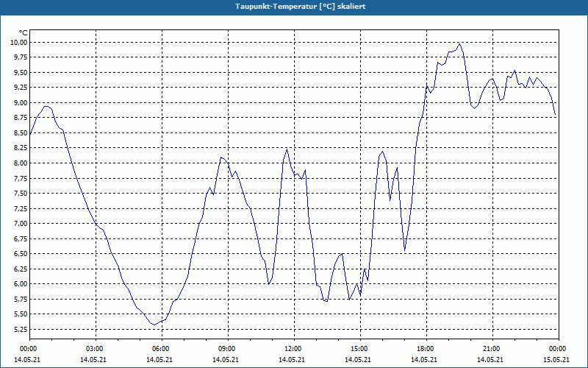Pick the '6,25' y-axis tick label

click(x=20, y=269)
